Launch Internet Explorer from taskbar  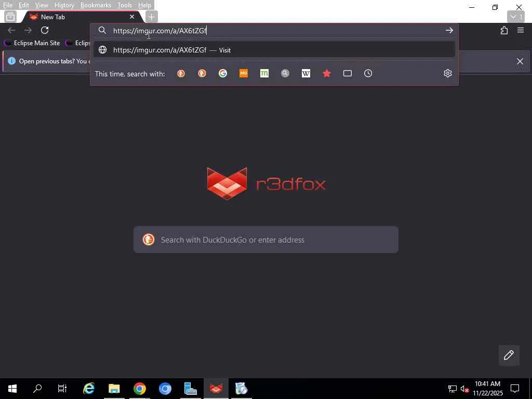tap(88, 389)
